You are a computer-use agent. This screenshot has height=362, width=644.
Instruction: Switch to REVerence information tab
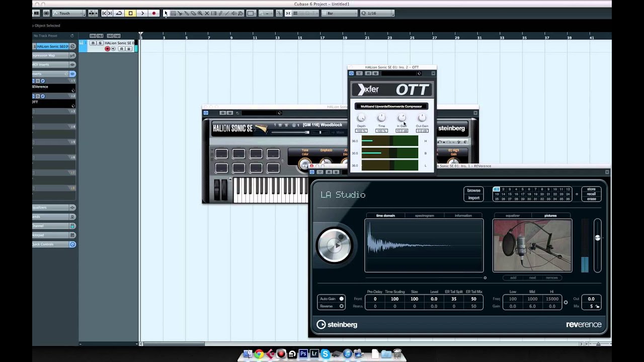click(x=463, y=216)
